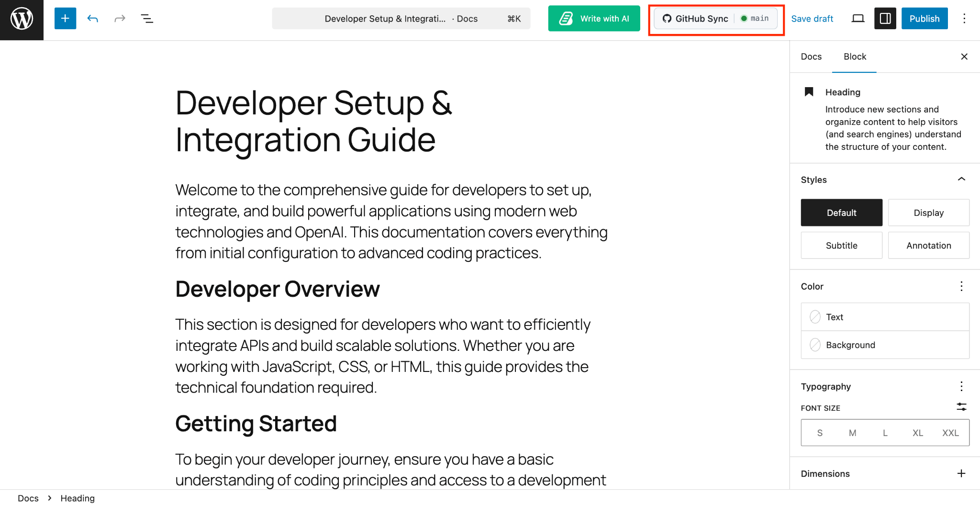
Task: Open the Background color picker
Action: pos(885,345)
